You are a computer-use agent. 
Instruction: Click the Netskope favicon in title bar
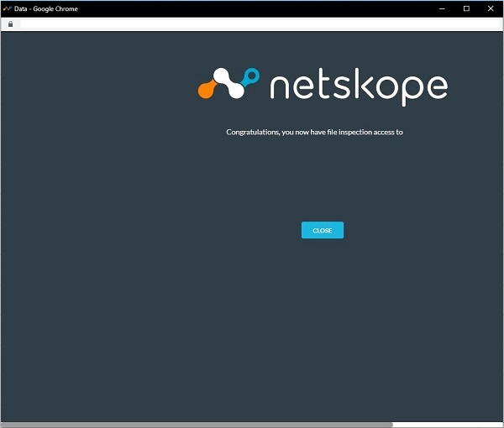pos(7,8)
